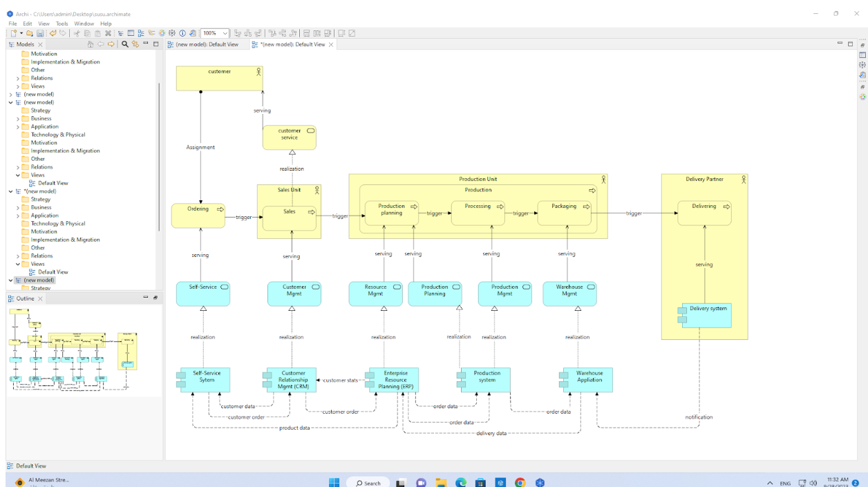The width and height of the screenshot is (868, 487).
Task: Select the magnifier zoom icon above the diagram
Action: (124, 44)
